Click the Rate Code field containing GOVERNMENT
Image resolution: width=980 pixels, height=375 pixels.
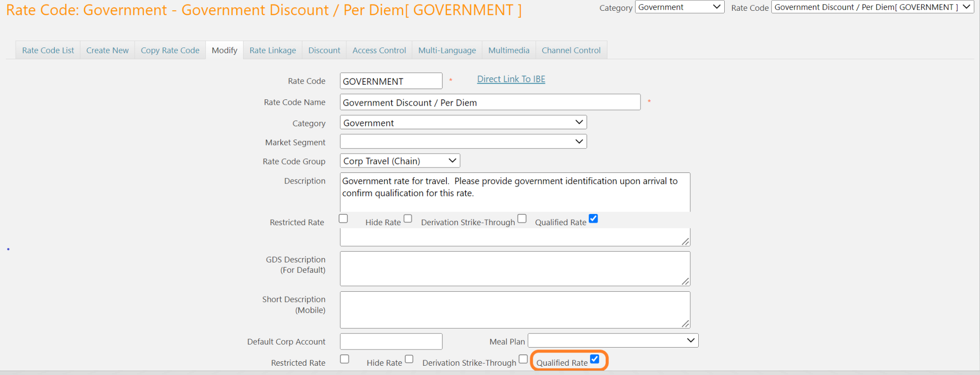(x=391, y=81)
